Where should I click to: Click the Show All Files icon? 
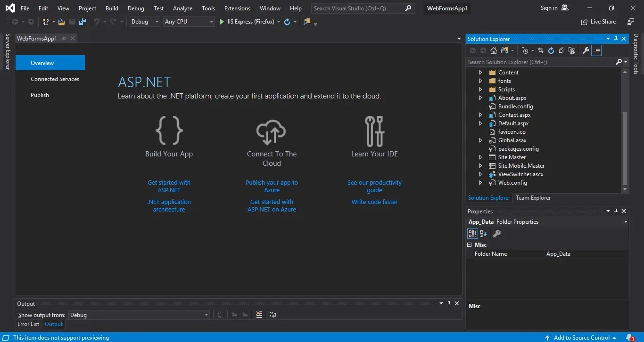click(x=572, y=50)
